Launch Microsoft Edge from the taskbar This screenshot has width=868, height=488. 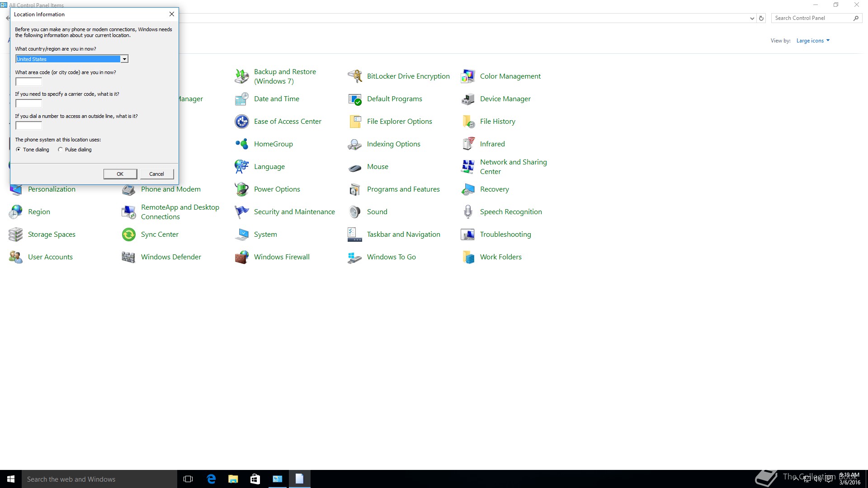click(211, 479)
